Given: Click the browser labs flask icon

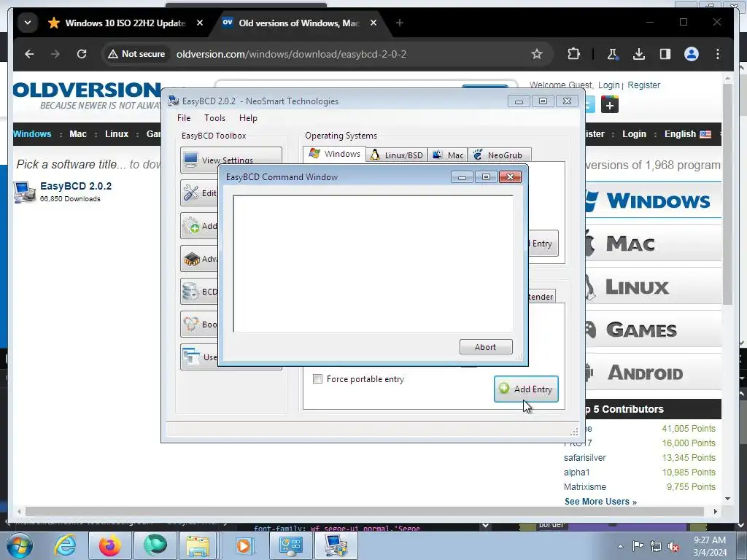Looking at the screenshot, I should [613, 54].
